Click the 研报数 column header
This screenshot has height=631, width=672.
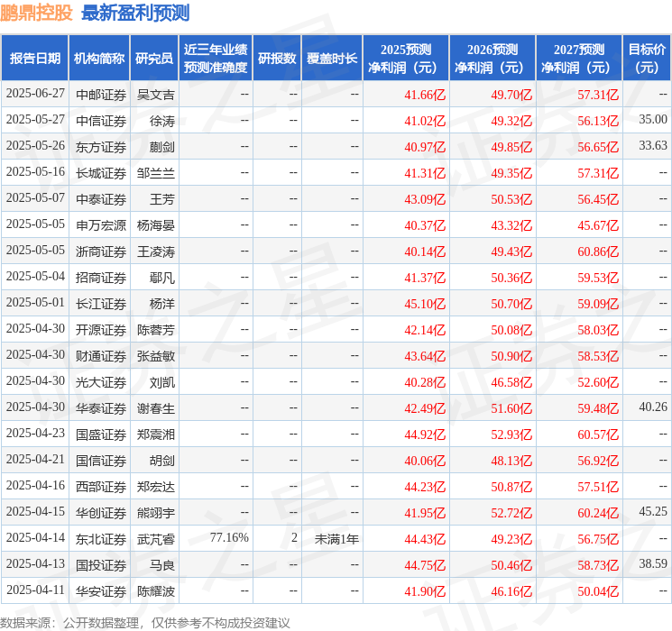click(x=277, y=59)
